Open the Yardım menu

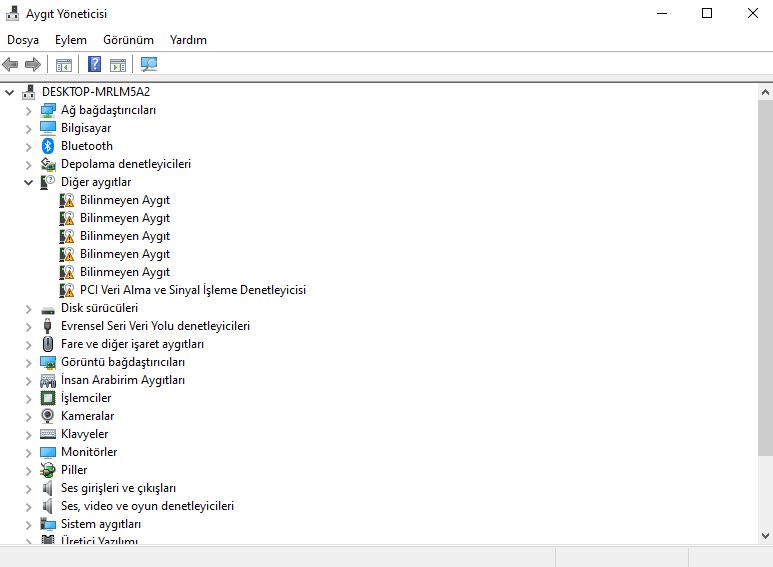click(188, 40)
